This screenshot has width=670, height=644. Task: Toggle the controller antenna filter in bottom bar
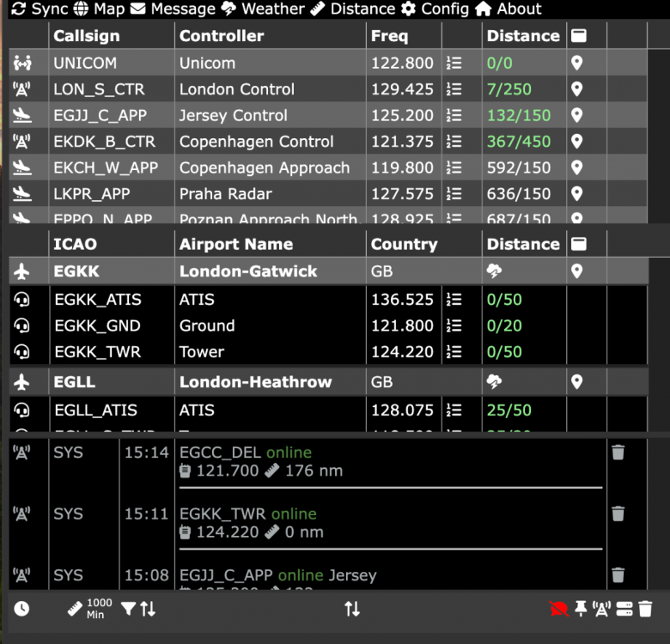[x=602, y=609]
